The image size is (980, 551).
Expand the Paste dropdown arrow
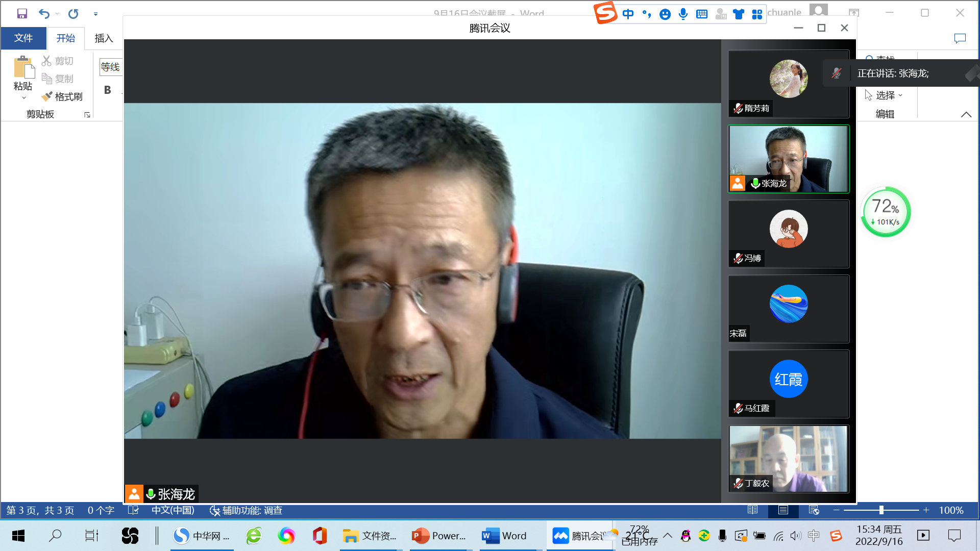click(23, 98)
